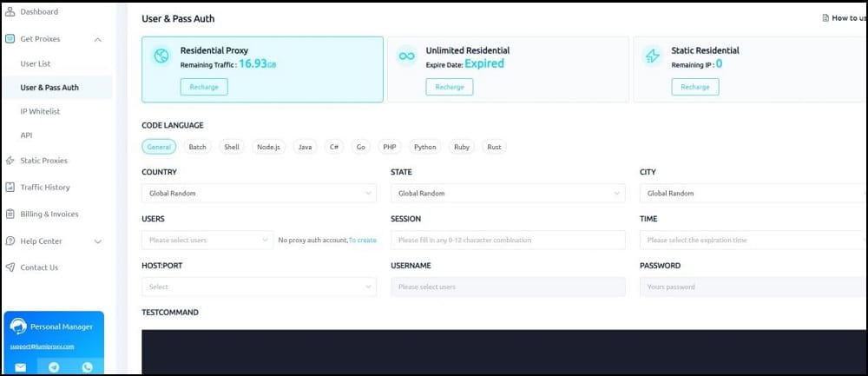
Task: Go to Static Proxies section
Action: [x=43, y=161]
